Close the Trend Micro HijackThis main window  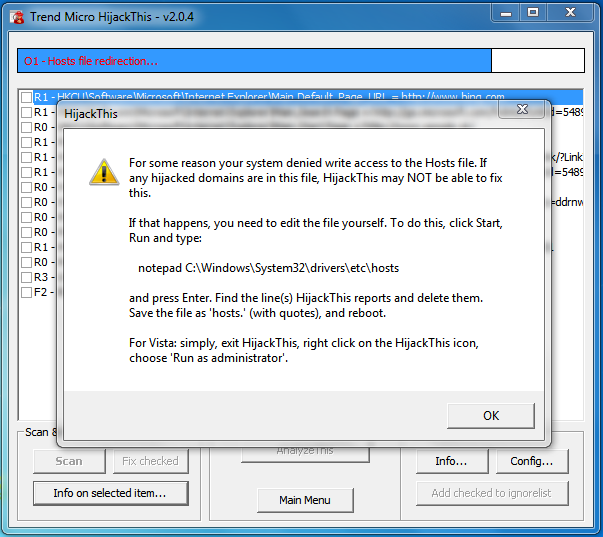point(570,13)
